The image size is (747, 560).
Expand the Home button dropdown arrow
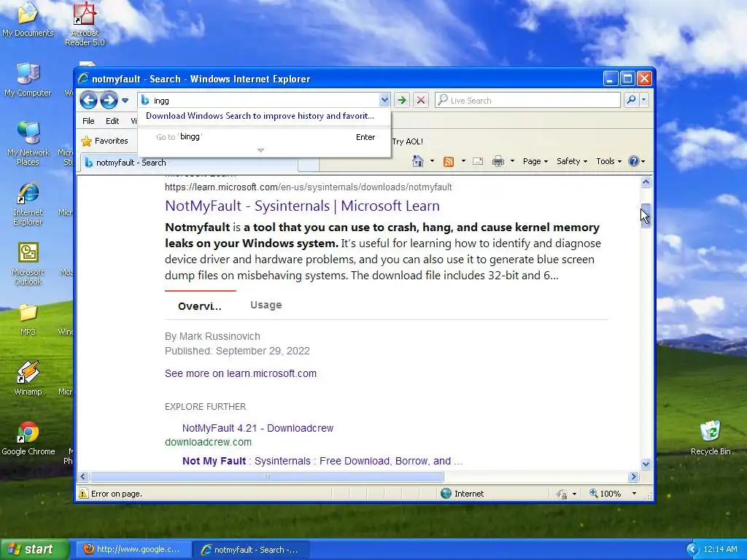coord(432,161)
